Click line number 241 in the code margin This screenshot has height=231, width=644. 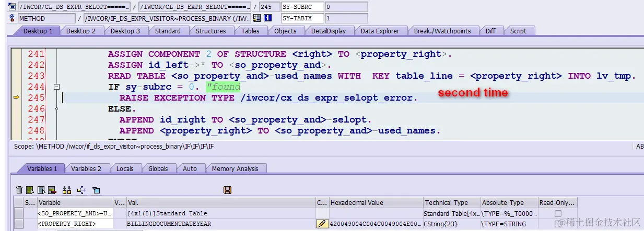click(x=36, y=54)
